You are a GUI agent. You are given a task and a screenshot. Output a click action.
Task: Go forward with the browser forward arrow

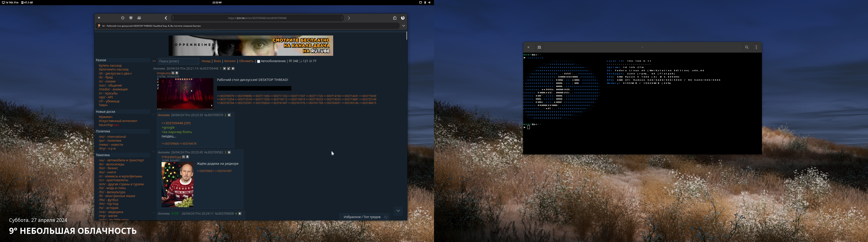coord(349,18)
